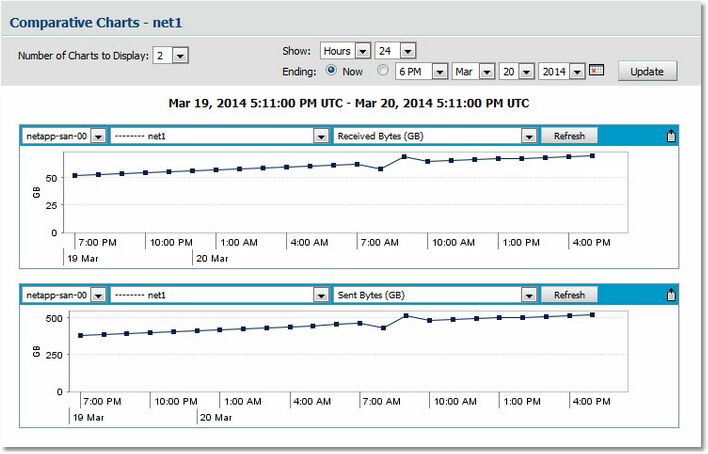Open the 2014 year dropdown

(x=562, y=71)
